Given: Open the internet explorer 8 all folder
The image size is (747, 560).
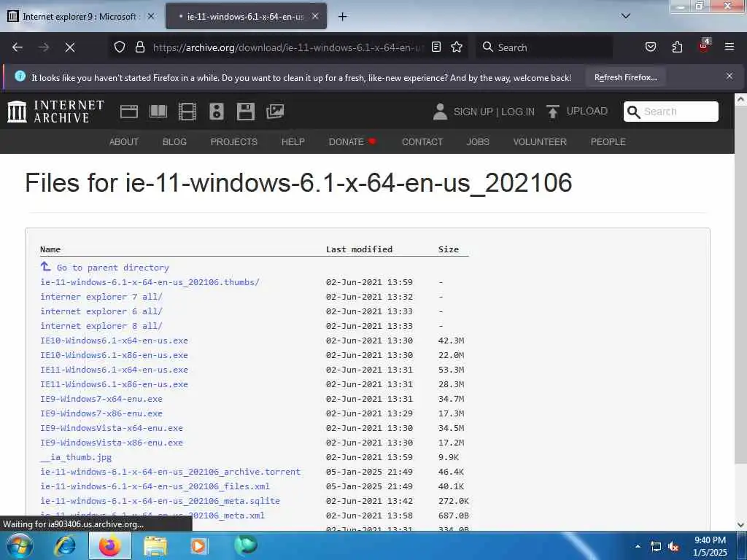Looking at the screenshot, I should pos(101,326).
